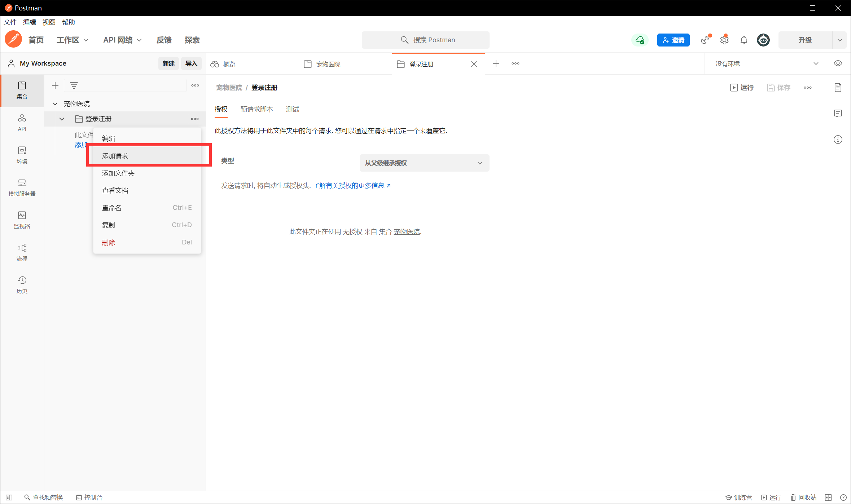Open the History (历史) sidebar panel
This screenshot has height=504, width=851.
22,284
